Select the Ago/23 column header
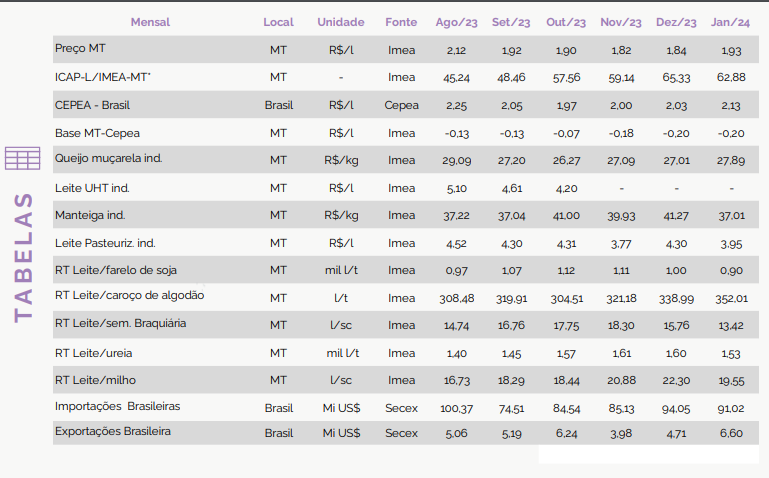 coord(457,23)
